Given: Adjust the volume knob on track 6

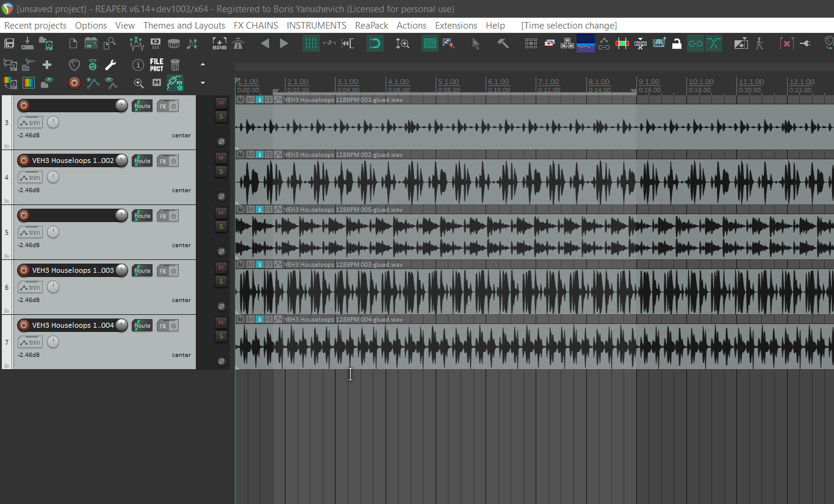Looking at the screenshot, I should pos(122,270).
